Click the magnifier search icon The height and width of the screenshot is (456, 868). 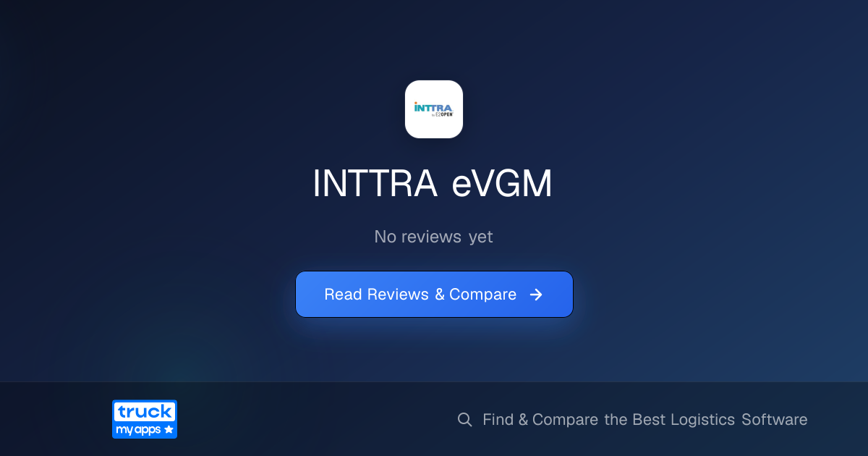coord(465,420)
